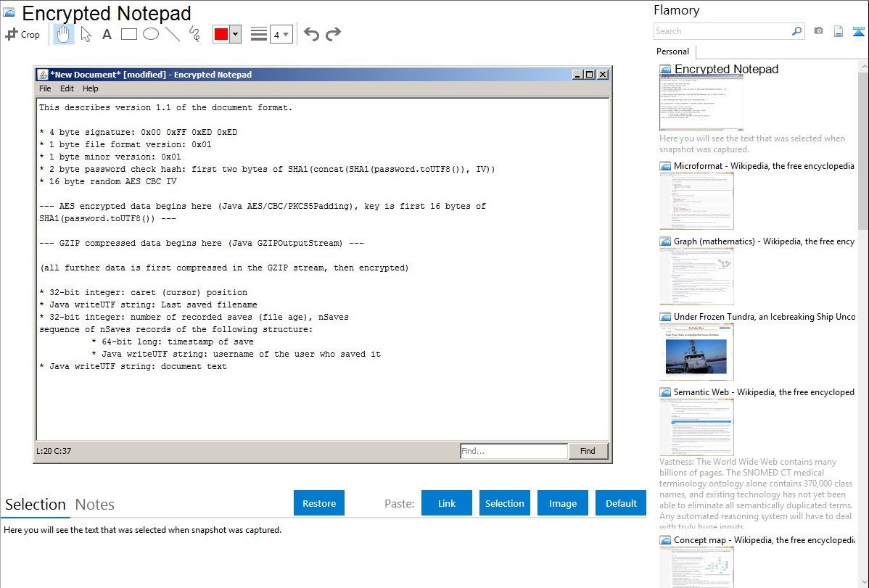The width and height of the screenshot is (869, 588).
Task: Paste as Selection button
Action: point(504,503)
